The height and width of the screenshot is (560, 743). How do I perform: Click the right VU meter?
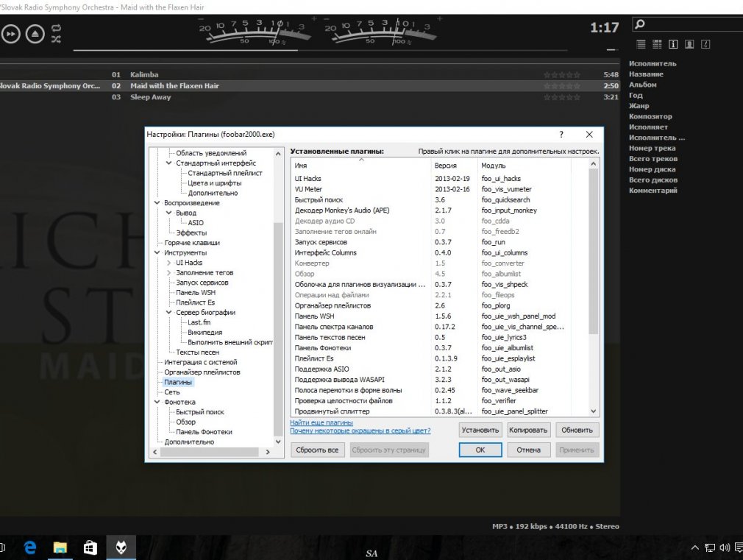(382, 32)
